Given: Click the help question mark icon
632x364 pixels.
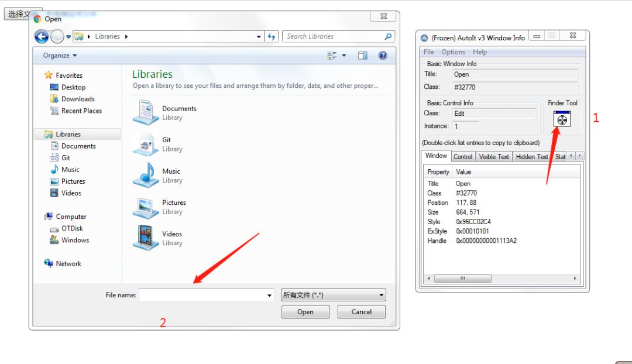Looking at the screenshot, I should (x=383, y=56).
